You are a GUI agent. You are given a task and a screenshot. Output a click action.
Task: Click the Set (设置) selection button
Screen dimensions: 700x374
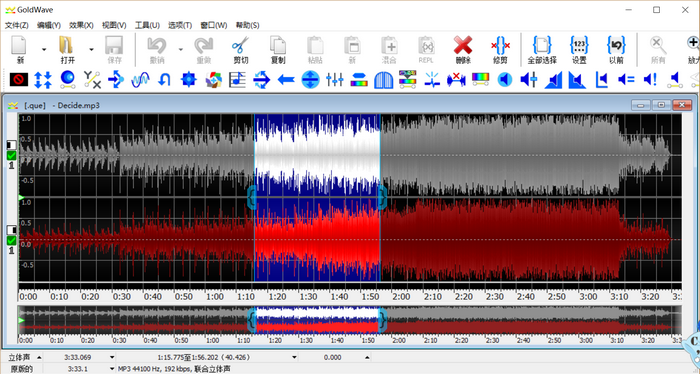(x=579, y=49)
